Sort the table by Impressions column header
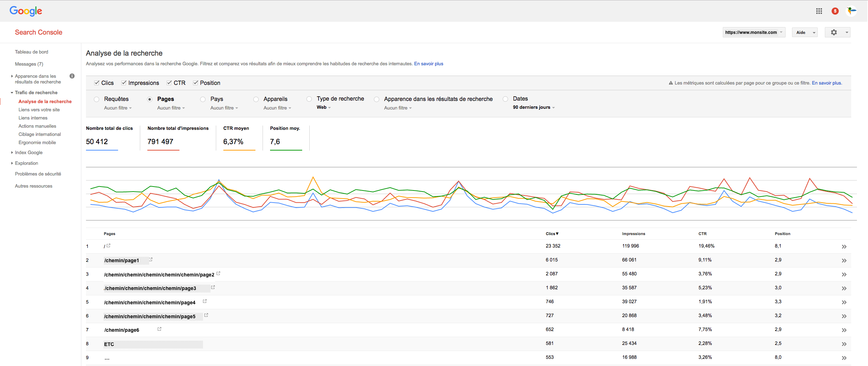Viewport: 868px width, 366px height. (x=634, y=234)
